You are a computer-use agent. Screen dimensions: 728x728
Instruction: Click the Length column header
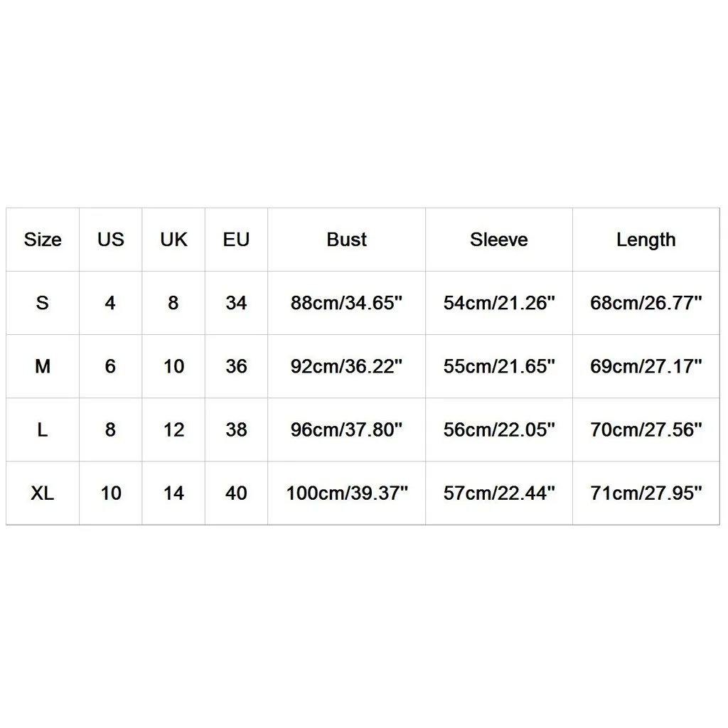pyautogui.click(x=646, y=240)
